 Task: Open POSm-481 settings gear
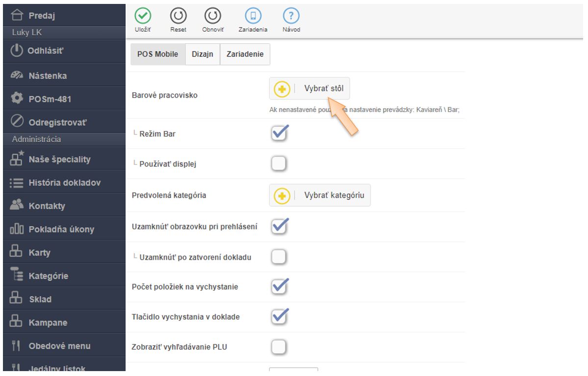[17, 99]
